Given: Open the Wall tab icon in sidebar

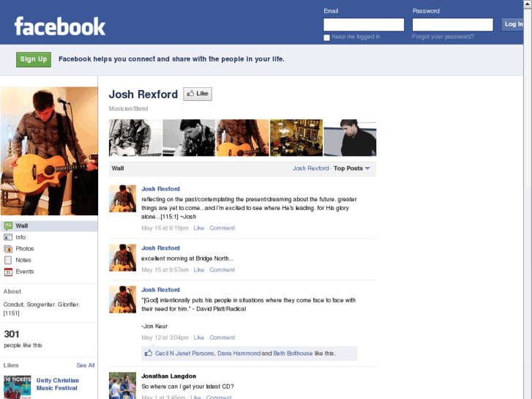Looking at the screenshot, I should [x=9, y=225].
